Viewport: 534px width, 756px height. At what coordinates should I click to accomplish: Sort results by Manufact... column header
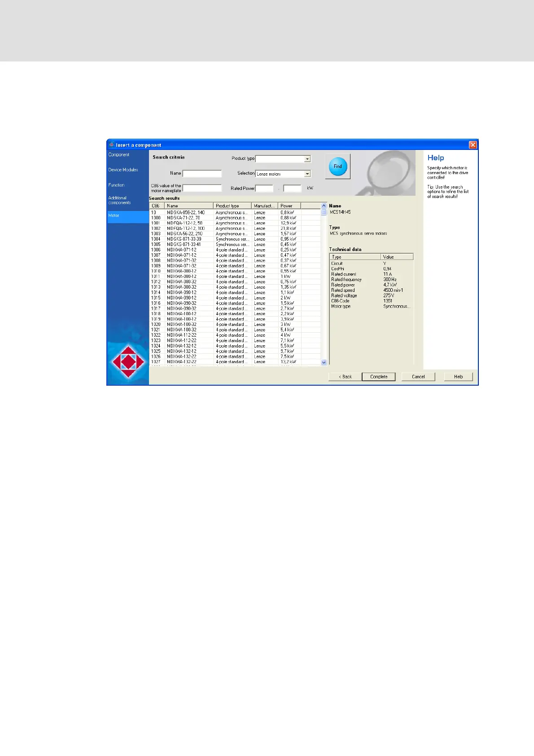click(265, 206)
